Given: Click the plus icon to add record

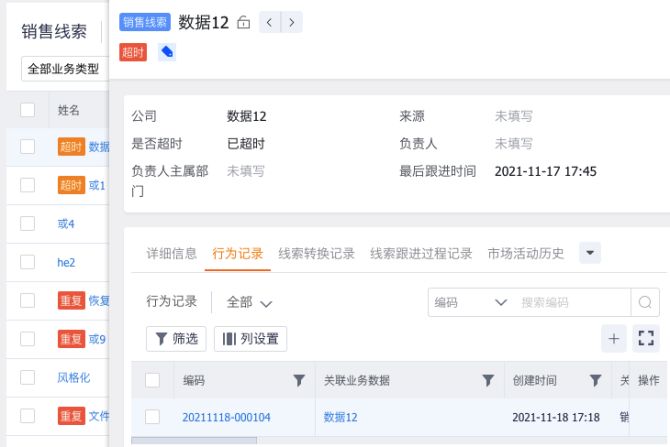Looking at the screenshot, I should pyautogui.click(x=614, y=339).
